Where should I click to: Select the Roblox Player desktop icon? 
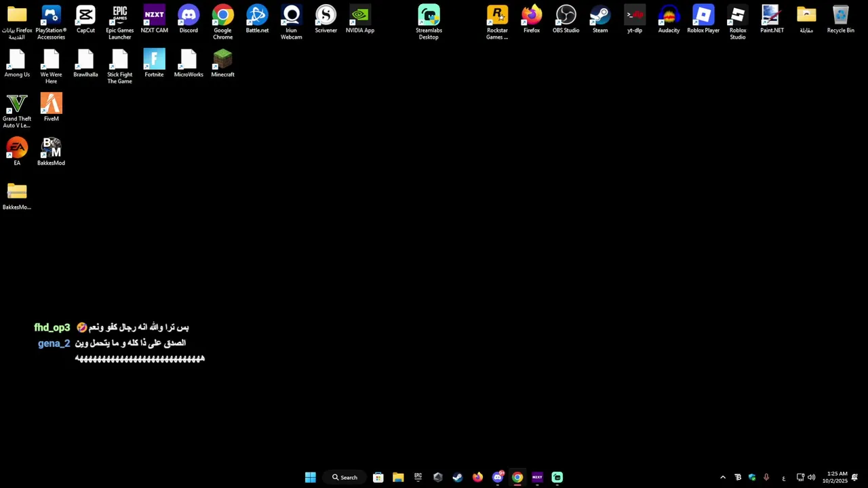(x=703, y=20)
